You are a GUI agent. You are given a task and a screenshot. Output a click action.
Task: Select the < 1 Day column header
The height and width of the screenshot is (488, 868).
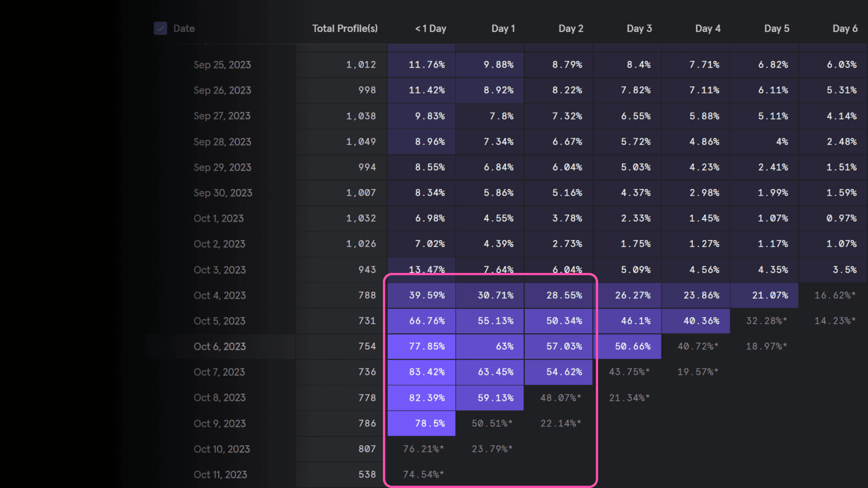[430, 28]
